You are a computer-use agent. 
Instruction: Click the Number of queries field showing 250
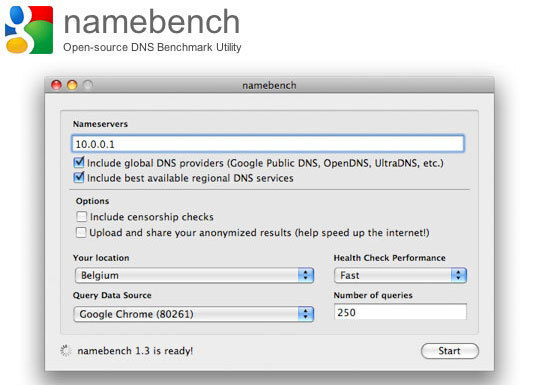400,312
